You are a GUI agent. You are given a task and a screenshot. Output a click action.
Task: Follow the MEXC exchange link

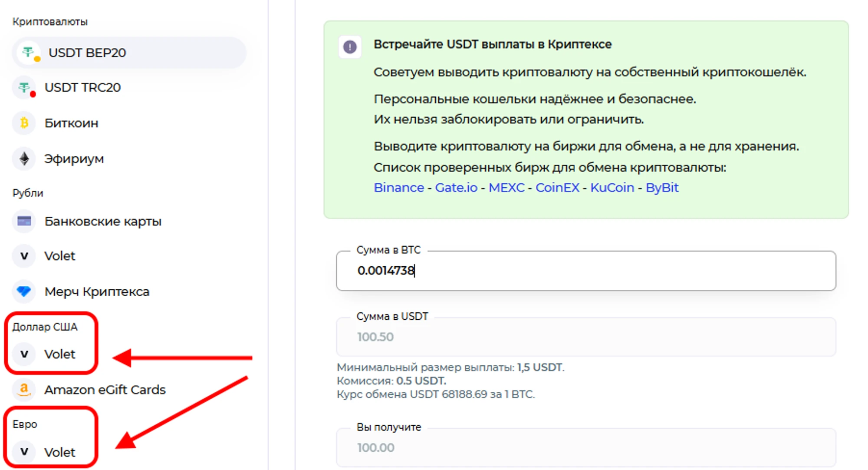click(506, 188)
